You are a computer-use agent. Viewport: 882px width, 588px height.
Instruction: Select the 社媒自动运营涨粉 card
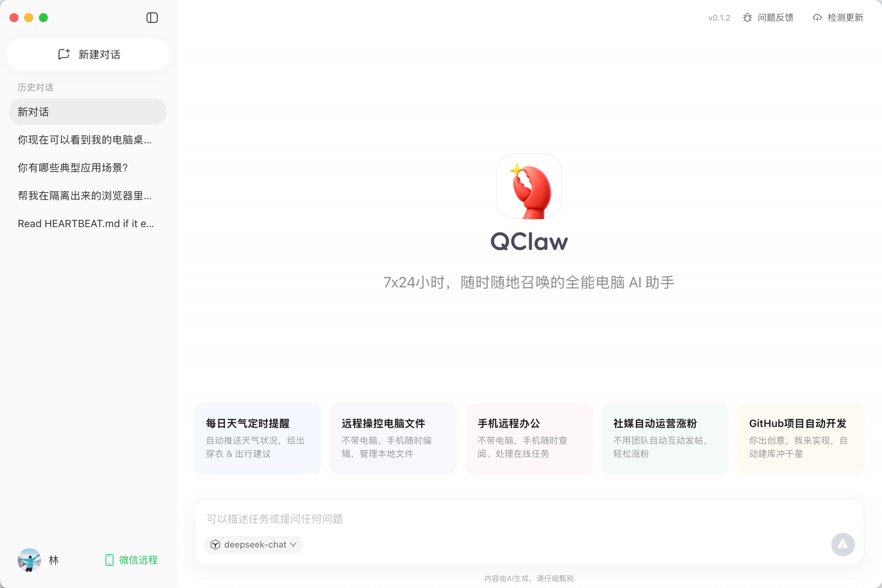coord(664,438)
